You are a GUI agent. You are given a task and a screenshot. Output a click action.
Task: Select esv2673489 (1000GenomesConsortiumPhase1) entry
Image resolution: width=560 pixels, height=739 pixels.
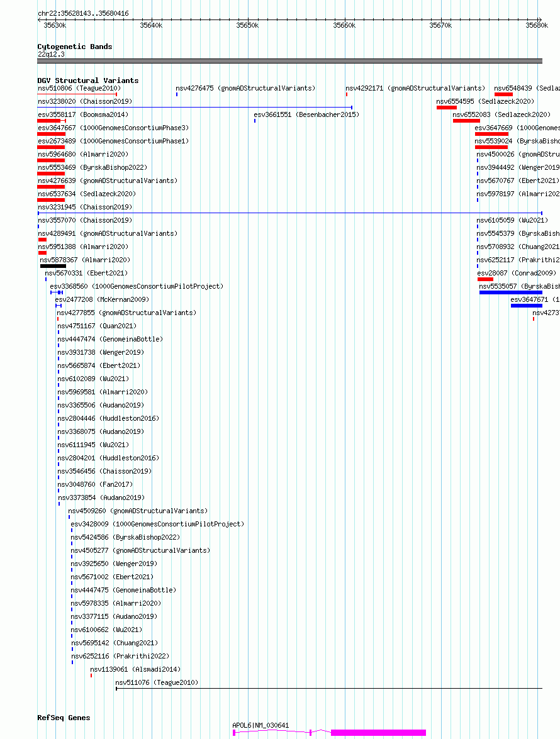(x=113, y=141)
